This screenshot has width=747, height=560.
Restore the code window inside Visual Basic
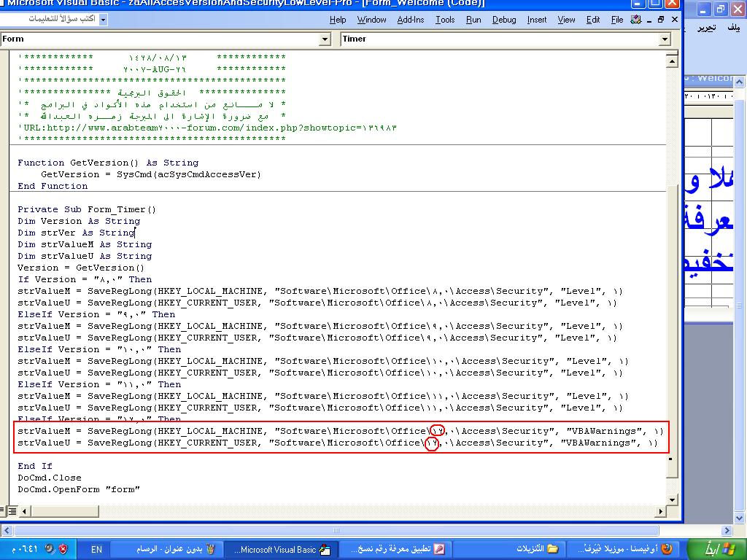[x=661, y=20]
